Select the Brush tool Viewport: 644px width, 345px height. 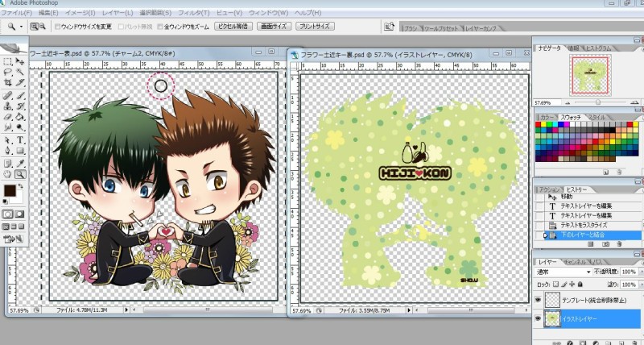click(20, 95)
